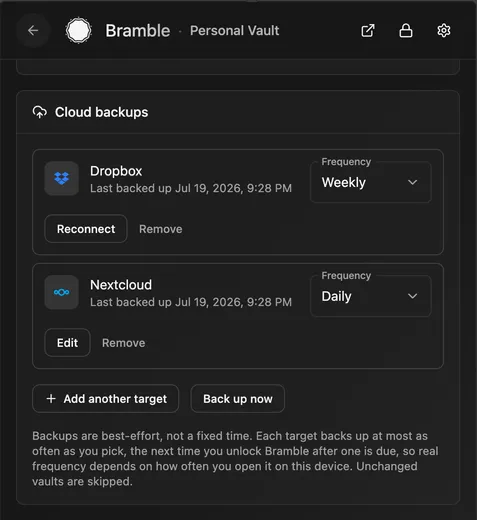This screenshot has width=477, height=520.
Task: Start a backup with Back up now
Action: [238, 399]
